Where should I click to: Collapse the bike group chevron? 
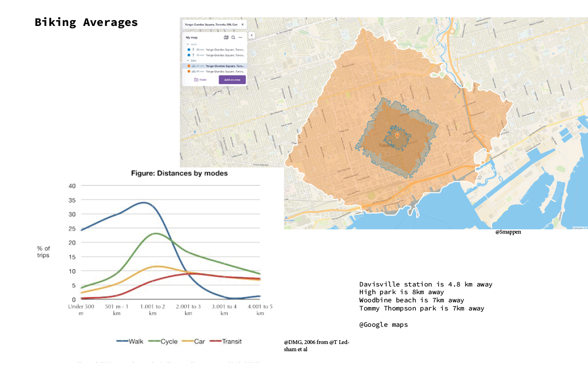[x=187, y=61]
